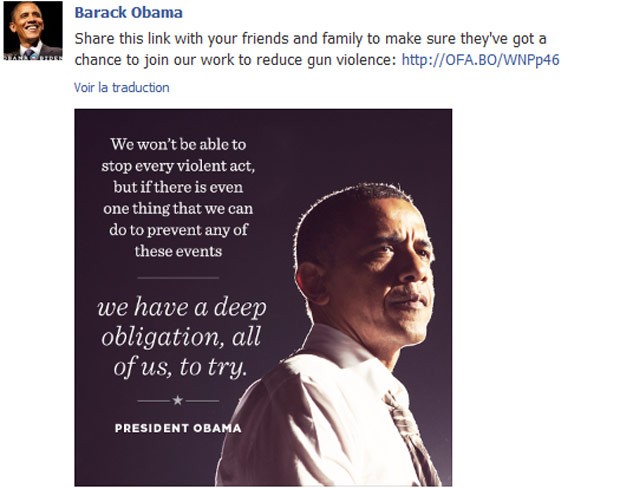This screenshot has height=489, width=620.
Task: Click the 'one thing that we can' line
Action: click(178, 208)
